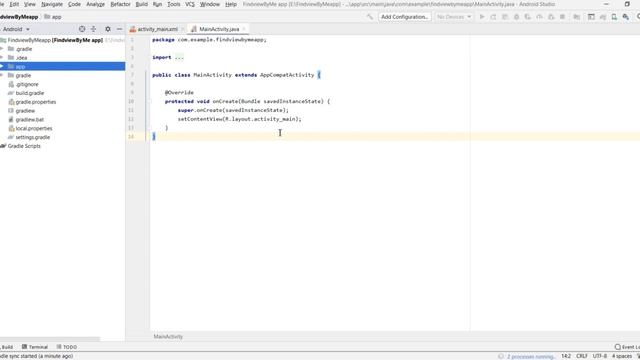Click the 2 processes running status indicator

[x=531, y=356]
